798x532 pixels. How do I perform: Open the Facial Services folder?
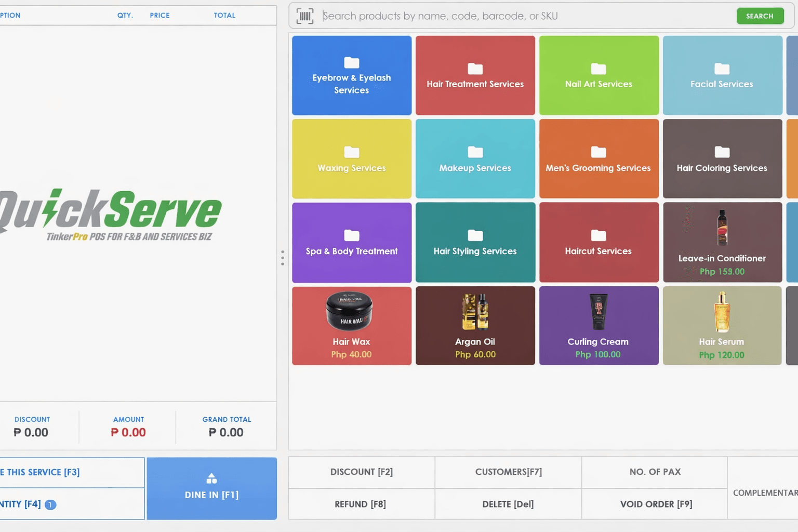[722, 75]
